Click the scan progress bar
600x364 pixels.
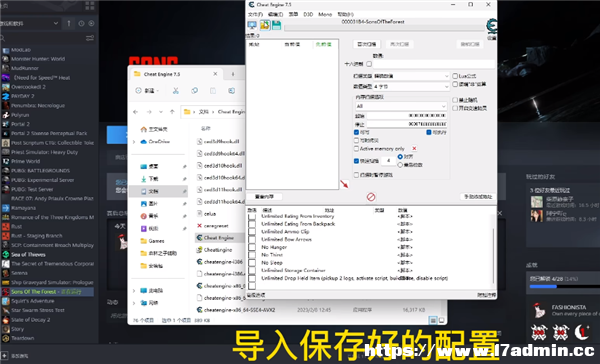click(384, 28)
